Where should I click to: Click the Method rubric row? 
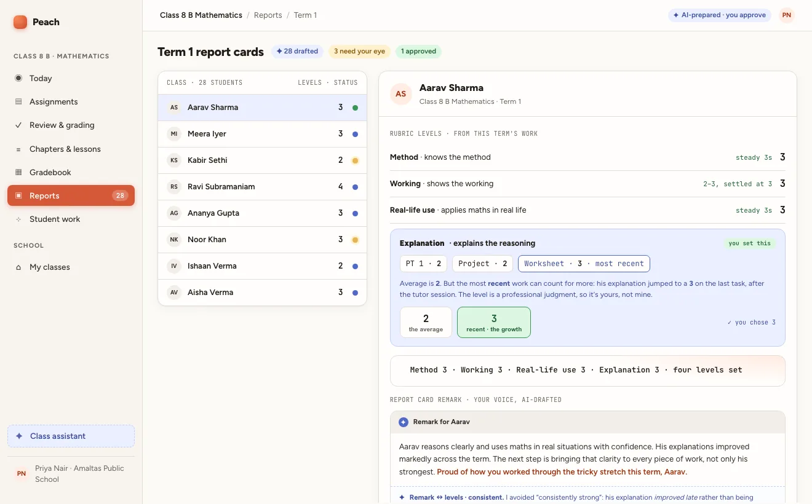pyautogui.click(x=587, y=157)
